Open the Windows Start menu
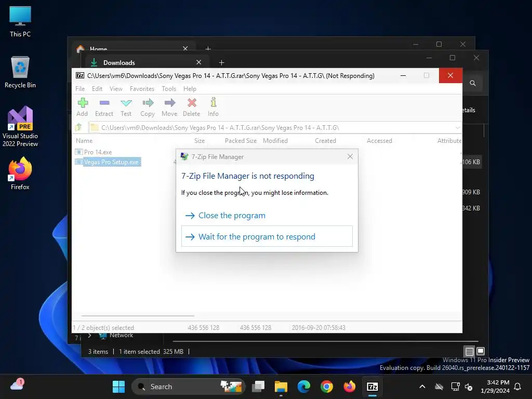 118,387
